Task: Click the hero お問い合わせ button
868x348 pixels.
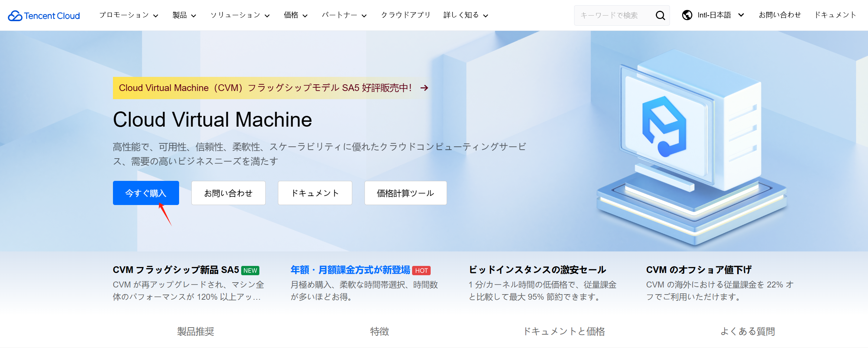Action: tap(229, 193)
